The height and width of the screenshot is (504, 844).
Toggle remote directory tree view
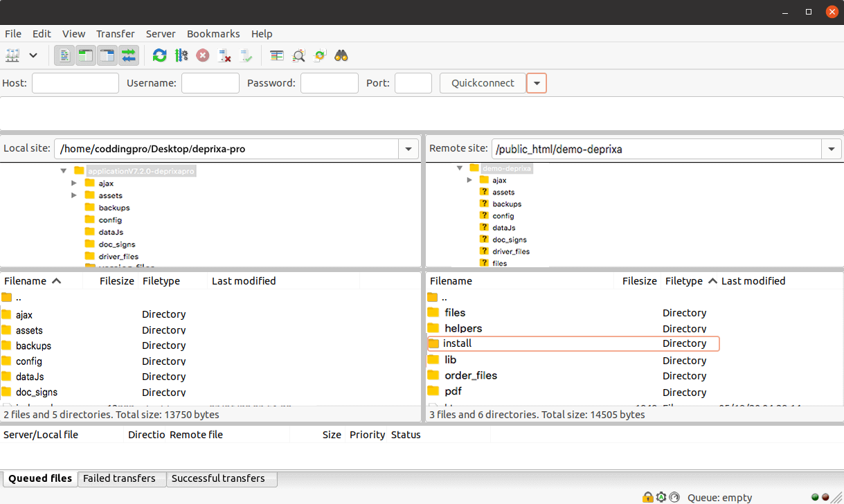click(x=107, y=55)
